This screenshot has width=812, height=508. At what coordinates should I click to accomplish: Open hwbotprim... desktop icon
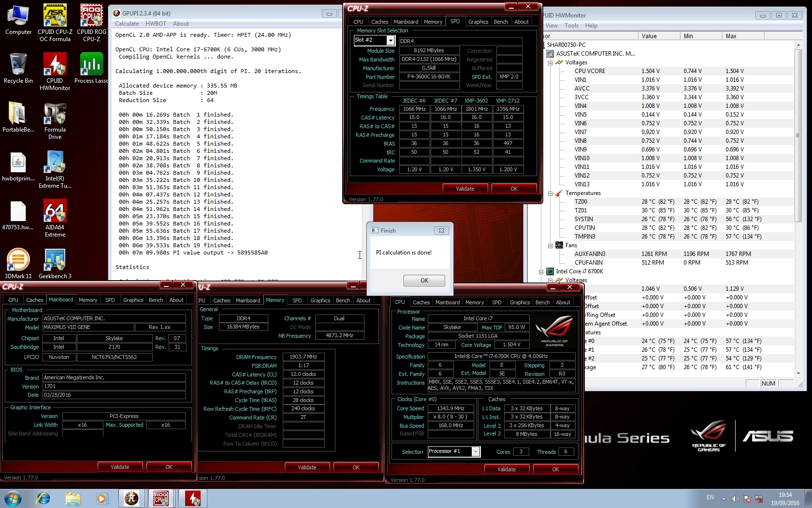pos(18,166)
